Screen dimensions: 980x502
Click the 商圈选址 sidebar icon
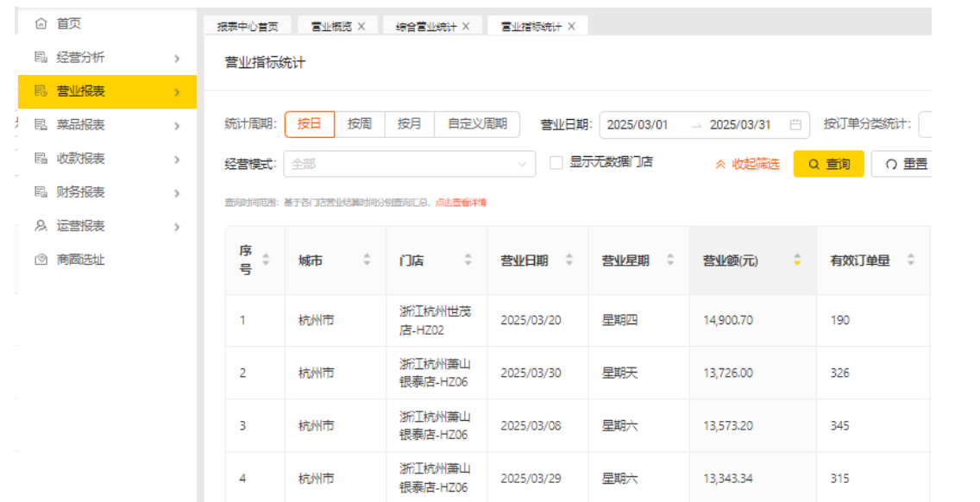[41, 260]
